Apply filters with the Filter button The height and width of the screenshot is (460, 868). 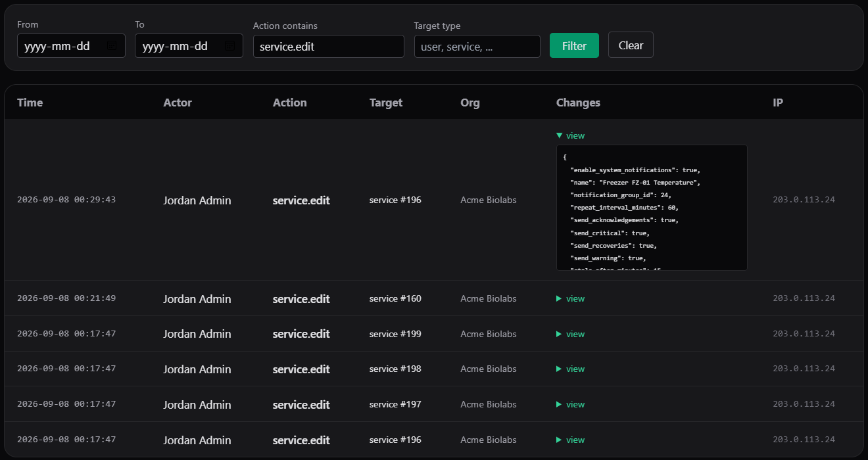pyautogui.click(x=574, y=45)
